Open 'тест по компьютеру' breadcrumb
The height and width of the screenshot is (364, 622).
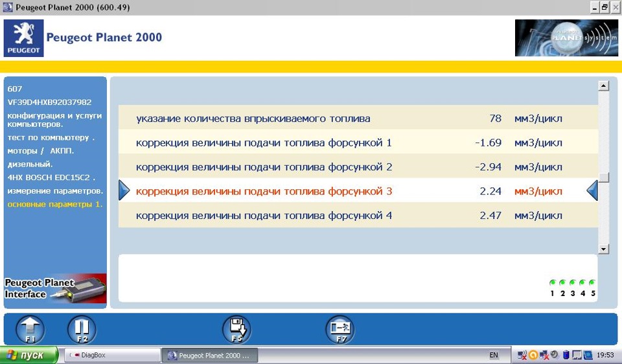(51, 137)
